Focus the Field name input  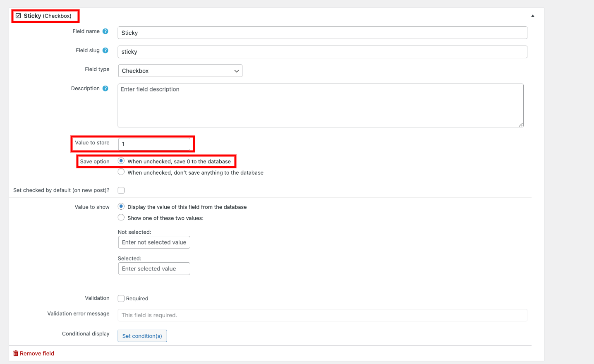coord(322,33)
